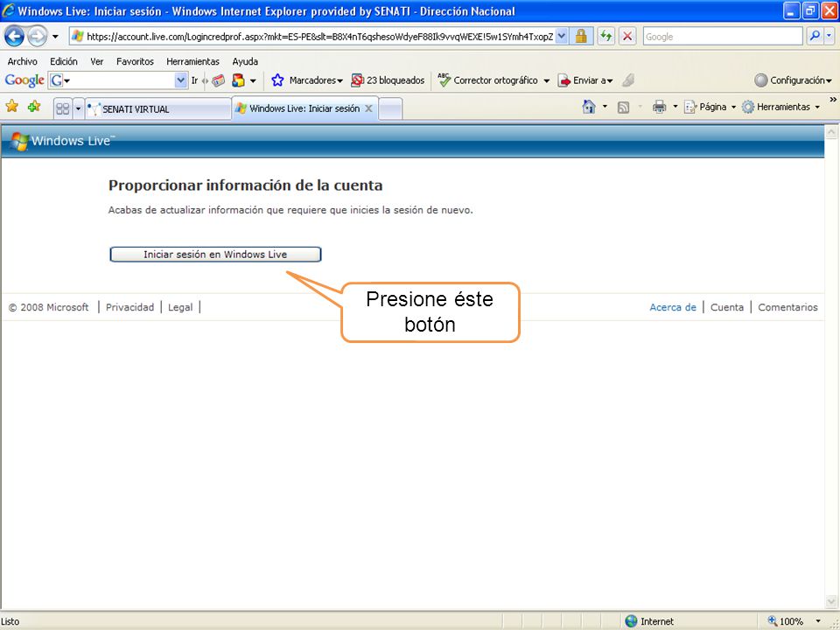Click the Google toolbar news icon
Image resolution: width=840 pixels, height=630 pixels.
click(x=219, y=80)
